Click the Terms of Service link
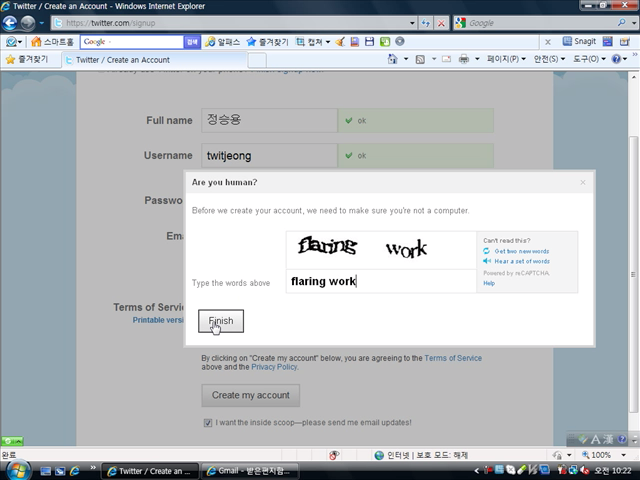 [453, 358]
